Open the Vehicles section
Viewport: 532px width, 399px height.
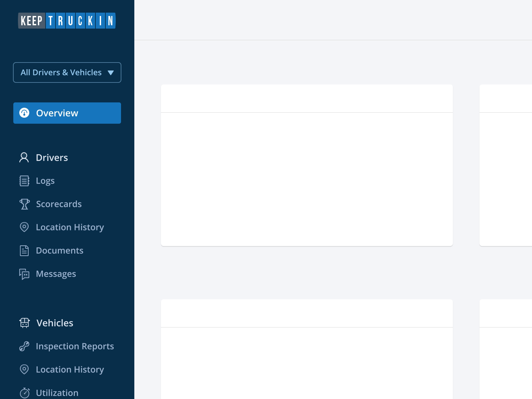point(55,323)
